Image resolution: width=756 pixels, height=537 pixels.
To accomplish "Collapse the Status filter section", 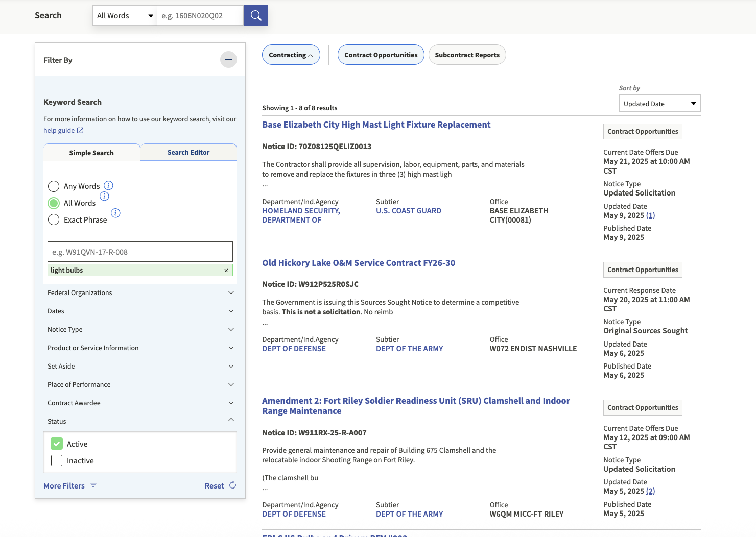I will click(x=140, y=421).
